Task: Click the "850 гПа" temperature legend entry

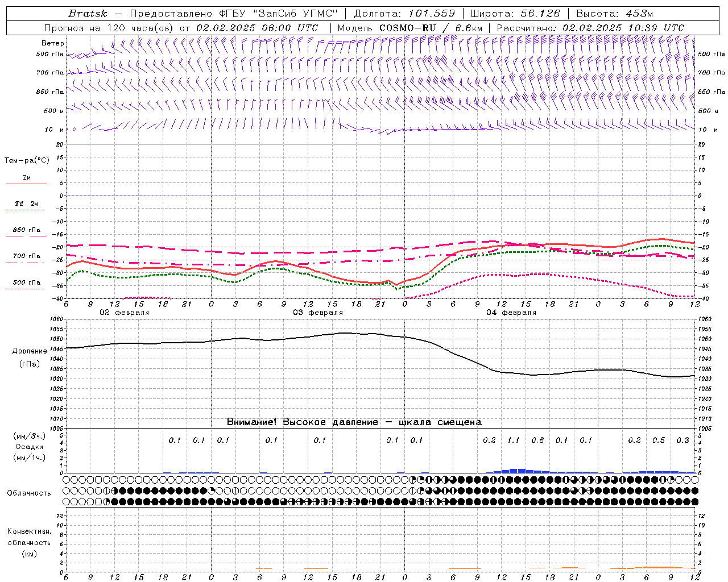Action: (x=26, y=230)
